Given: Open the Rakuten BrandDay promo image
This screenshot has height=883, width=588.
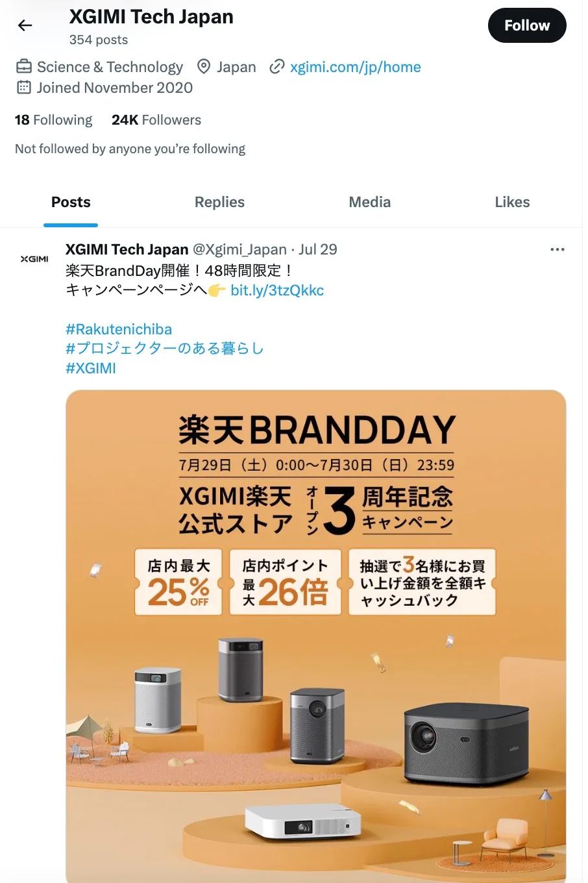Looking at the screenshot, I should coord(316,636).
